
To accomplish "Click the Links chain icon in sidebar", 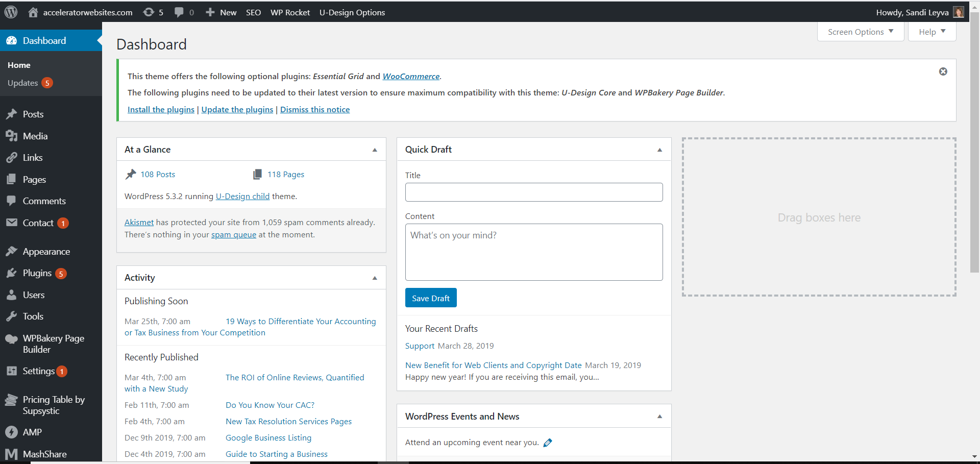I will click(x=12, y=158).
